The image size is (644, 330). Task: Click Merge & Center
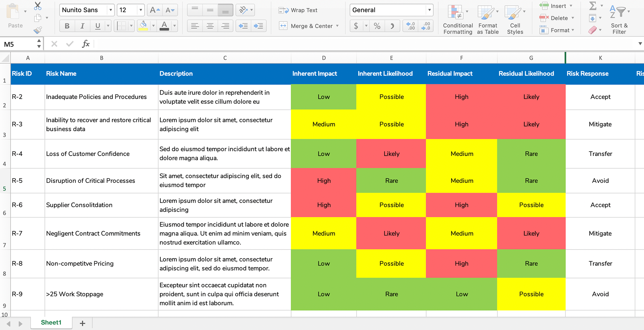pyautogui.click(x=305, y=26)
